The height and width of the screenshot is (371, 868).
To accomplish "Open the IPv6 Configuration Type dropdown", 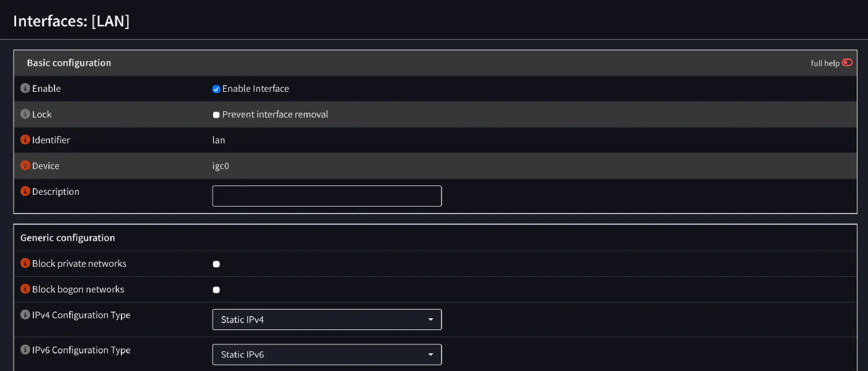I will click(x=327, y=354).
